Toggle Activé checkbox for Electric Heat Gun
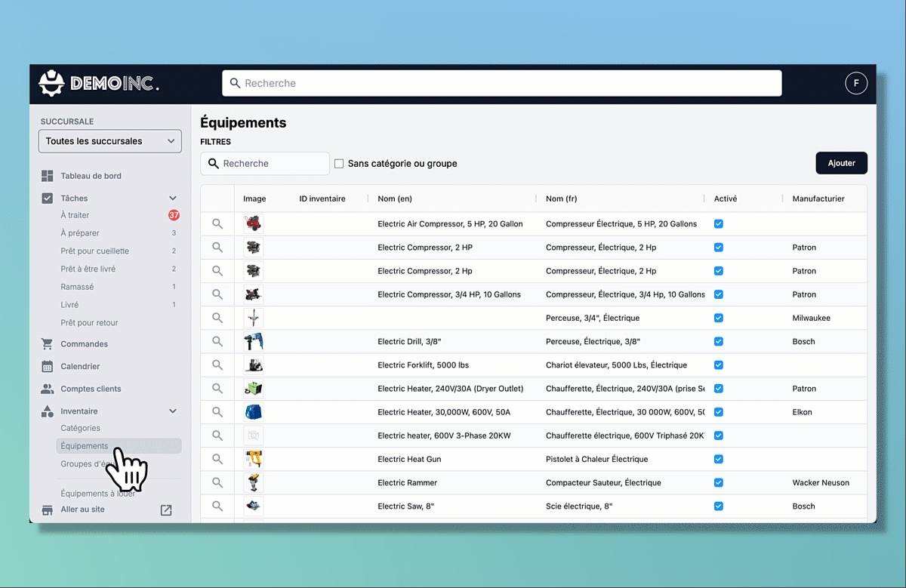 (718, 459)
